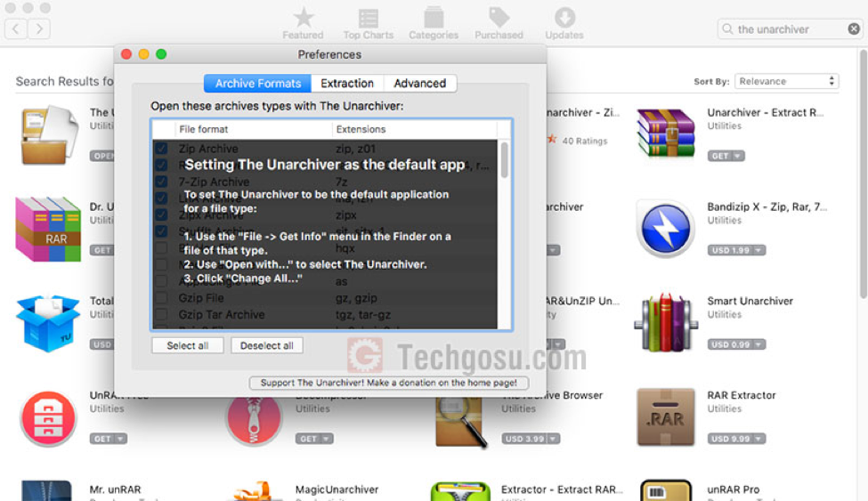
Task: Toggle the hqx format checkbox
Action: (x=162, y=248)
